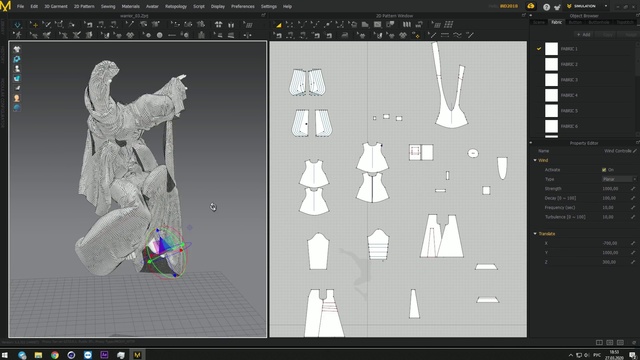
Task: Click the Windows Start button
Action: 5,355
